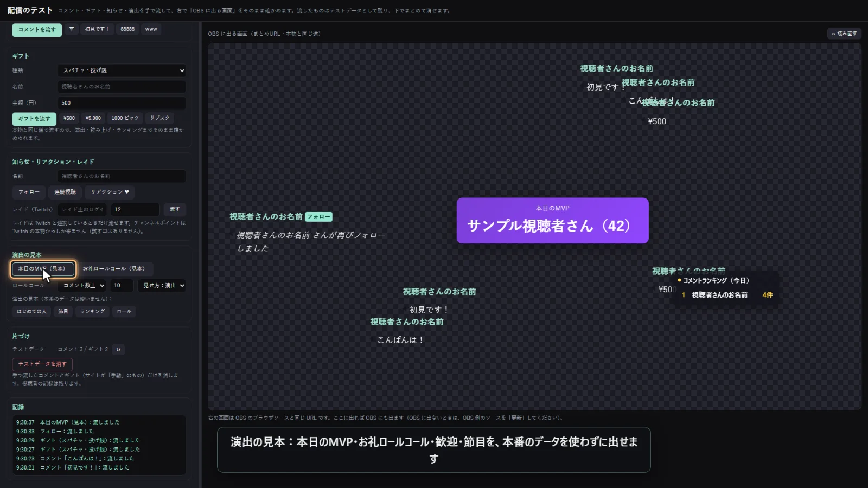
Task: Click the コメントを流す button
Action: coord(37,30)
